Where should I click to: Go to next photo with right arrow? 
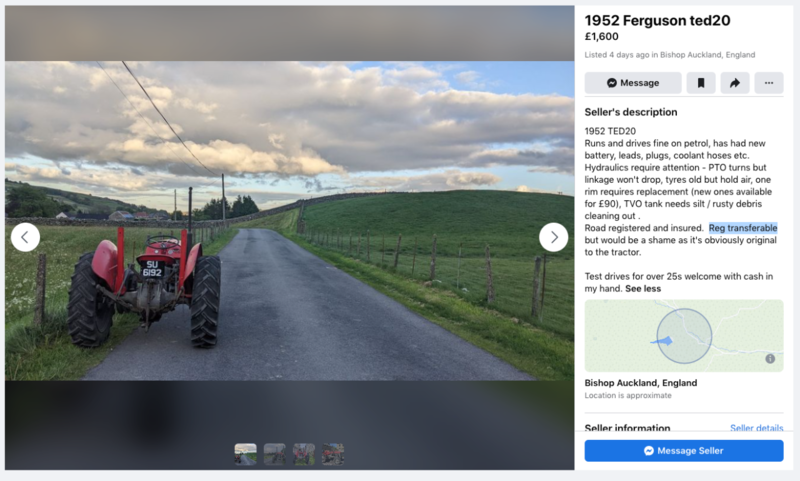click(554, 237)
